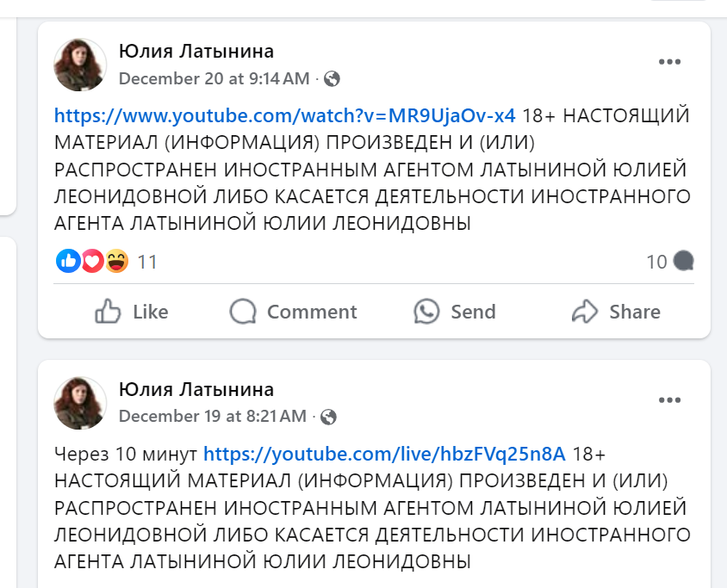The height and width of the screenshot is (588, 727).
Task: Click the WhatsApp Send icon
Action: point(426,311)
